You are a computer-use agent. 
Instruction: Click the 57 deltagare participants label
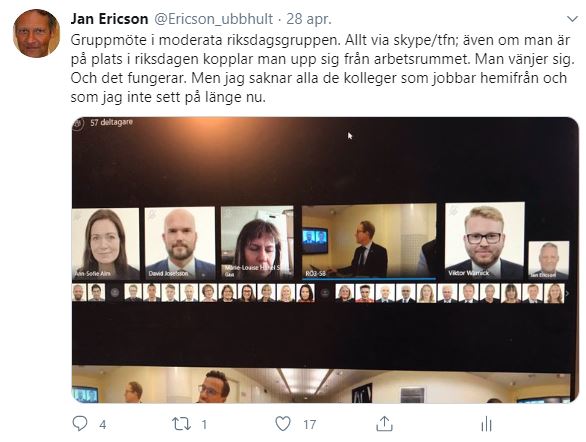(111, 122)
